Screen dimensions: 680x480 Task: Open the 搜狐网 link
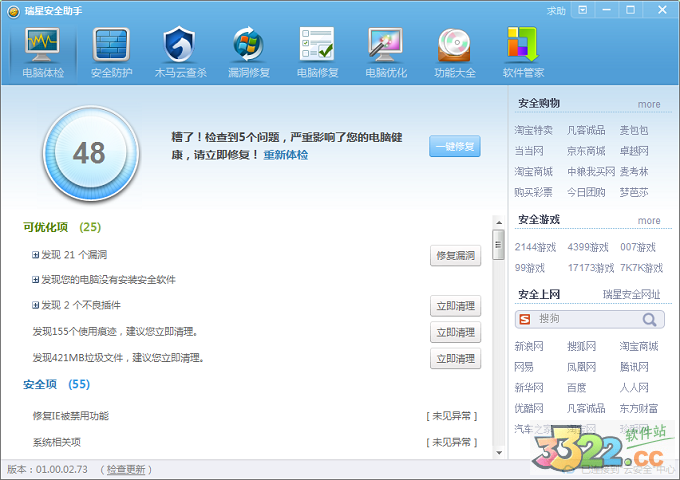click(581, 346)
